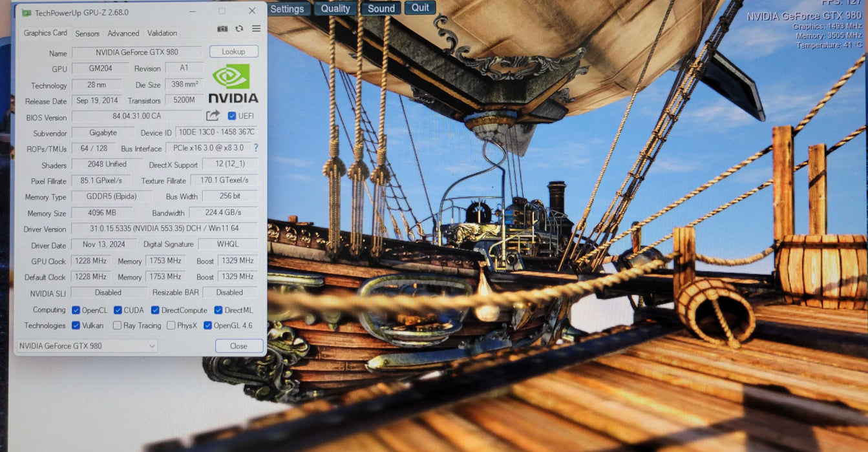This screenshot has height=452, width=868.
Task: Switch to the Advanced tab
Action: (123, 34)
